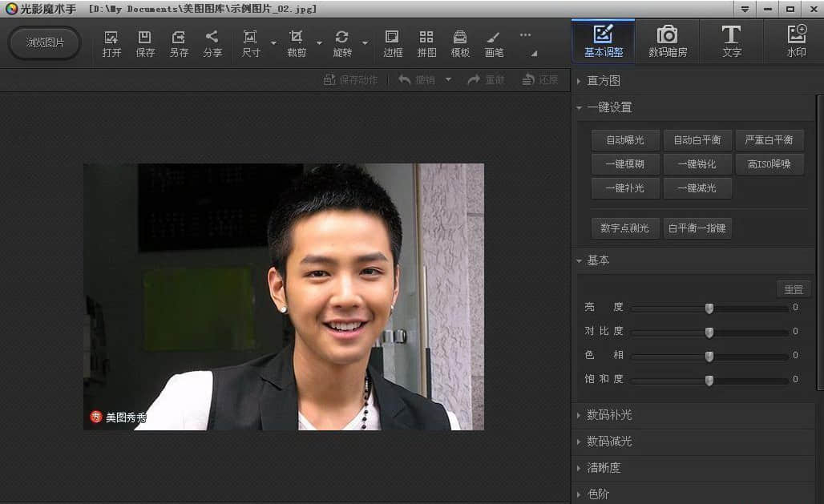
Task: Open the 模板 (Template) tool
Action: [x=460, y=43]
